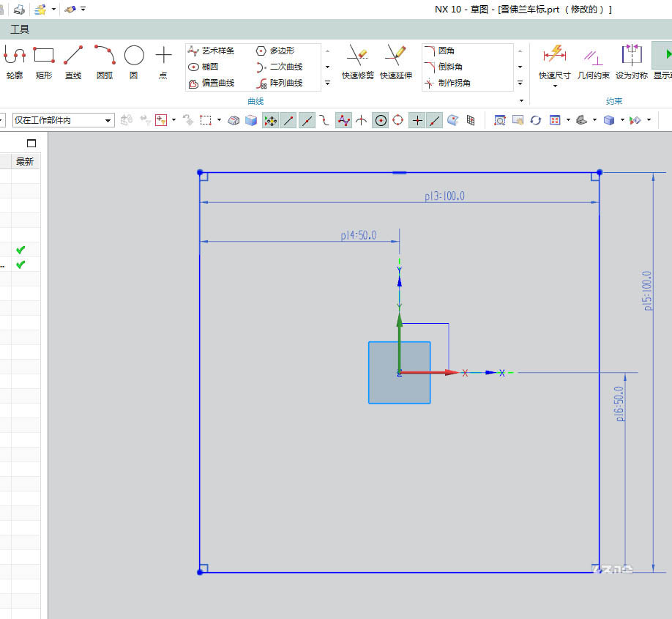Toggle end point snap

pyautogui.click(x=289, y=121)
